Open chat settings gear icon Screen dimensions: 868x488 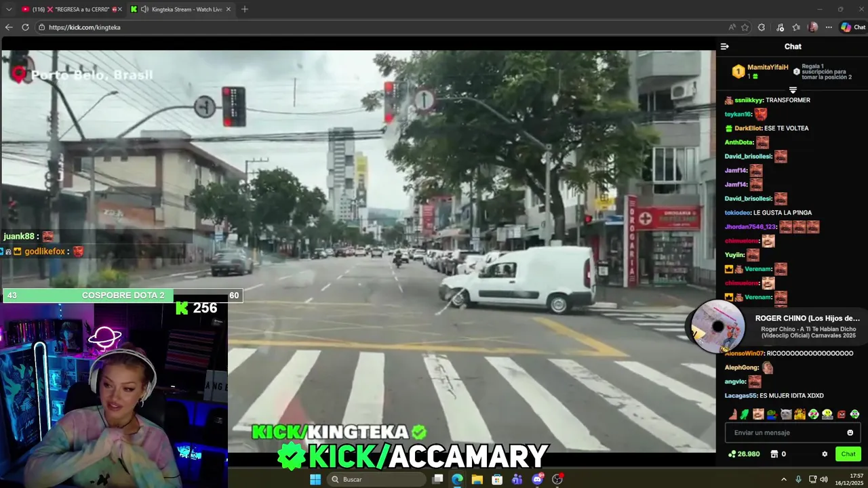click(x=825, y=454)
